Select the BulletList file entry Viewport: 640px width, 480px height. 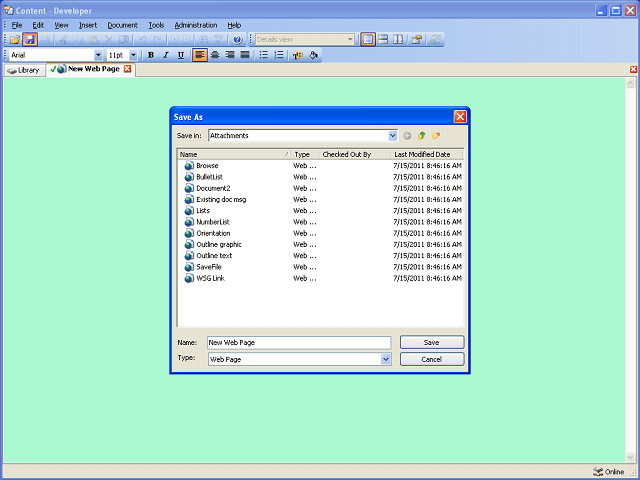209,177
